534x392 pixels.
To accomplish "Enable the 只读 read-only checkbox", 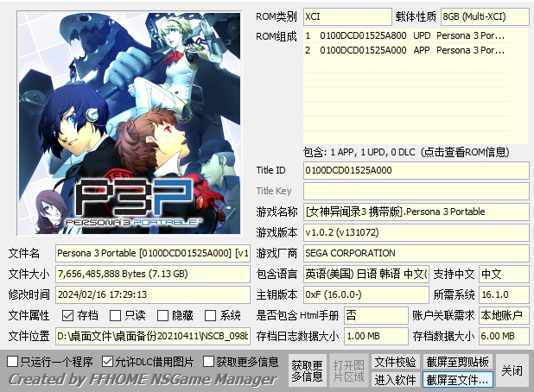I will (116, 315).
